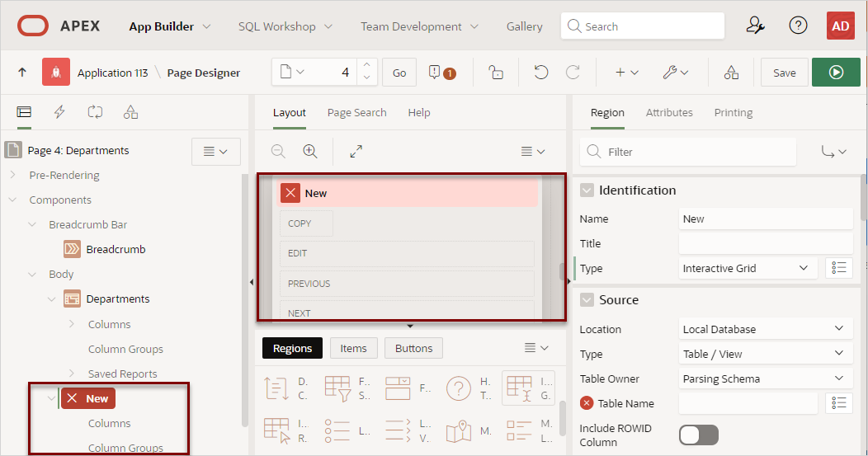This screenshot has width=868, height=456.
Task: Run the page with green play button
Action: 836,72
